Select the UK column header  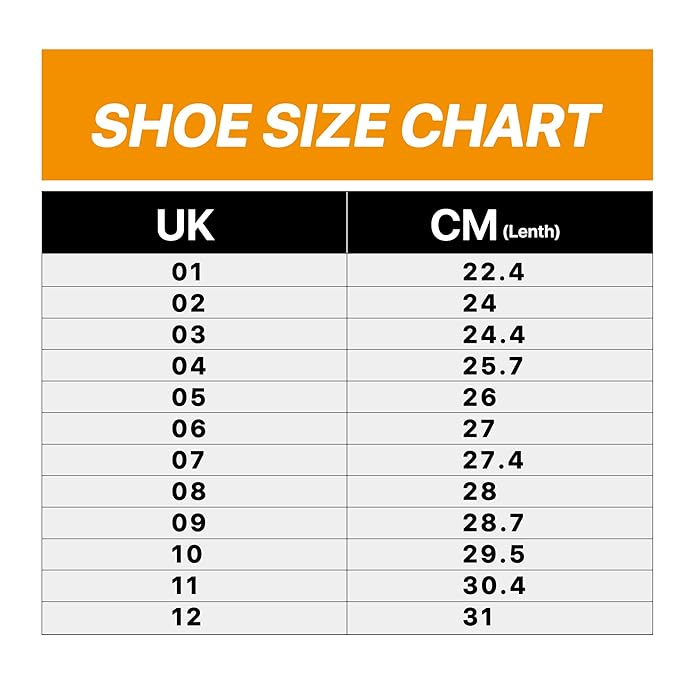click(x=186, y=226)
